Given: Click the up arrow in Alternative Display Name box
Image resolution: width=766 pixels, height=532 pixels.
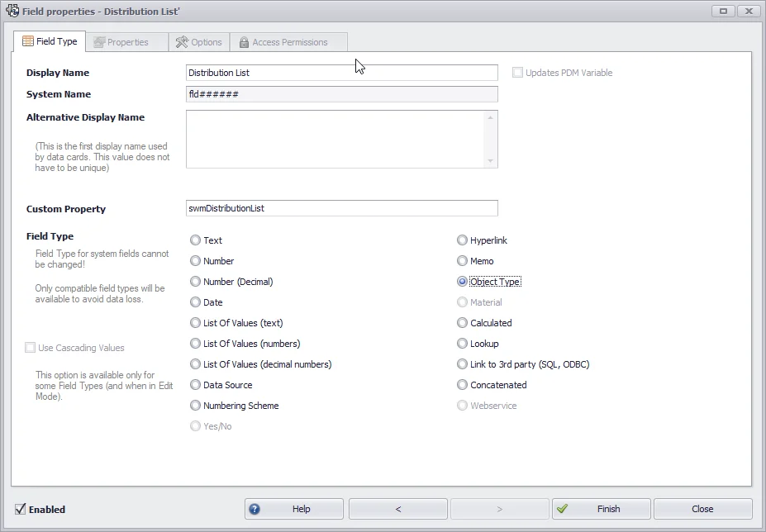Looking at the screenshot, I should (x=490, y=117).
